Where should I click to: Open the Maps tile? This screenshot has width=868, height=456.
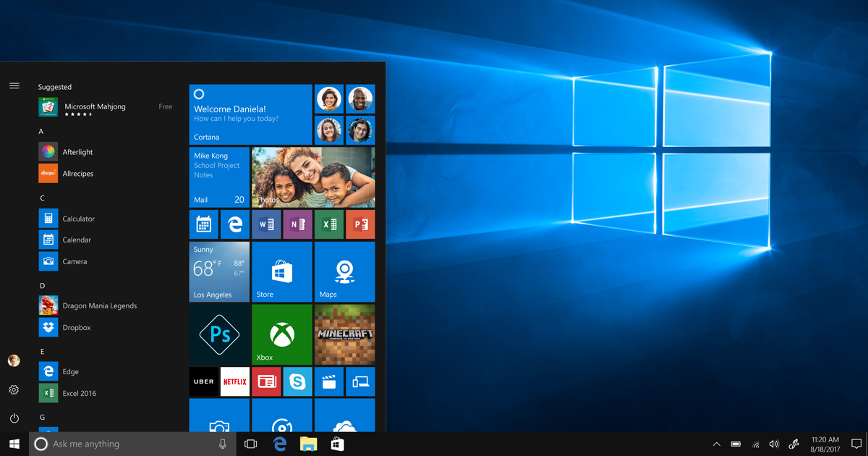pyautogui.click(x=344, y=271)
